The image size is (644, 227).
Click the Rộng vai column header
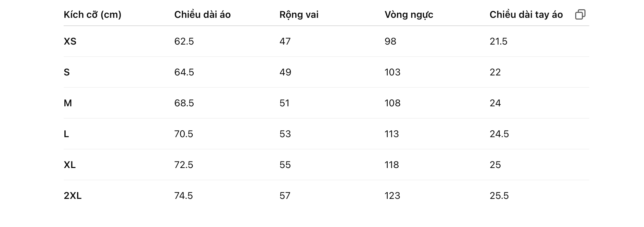click(x=299, y=15)
